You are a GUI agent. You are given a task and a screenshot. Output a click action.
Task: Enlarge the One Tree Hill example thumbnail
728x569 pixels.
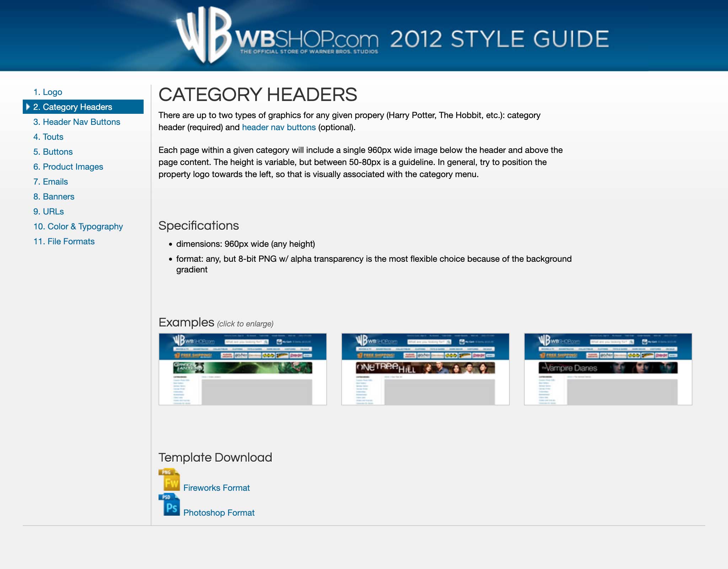(425, 369)
